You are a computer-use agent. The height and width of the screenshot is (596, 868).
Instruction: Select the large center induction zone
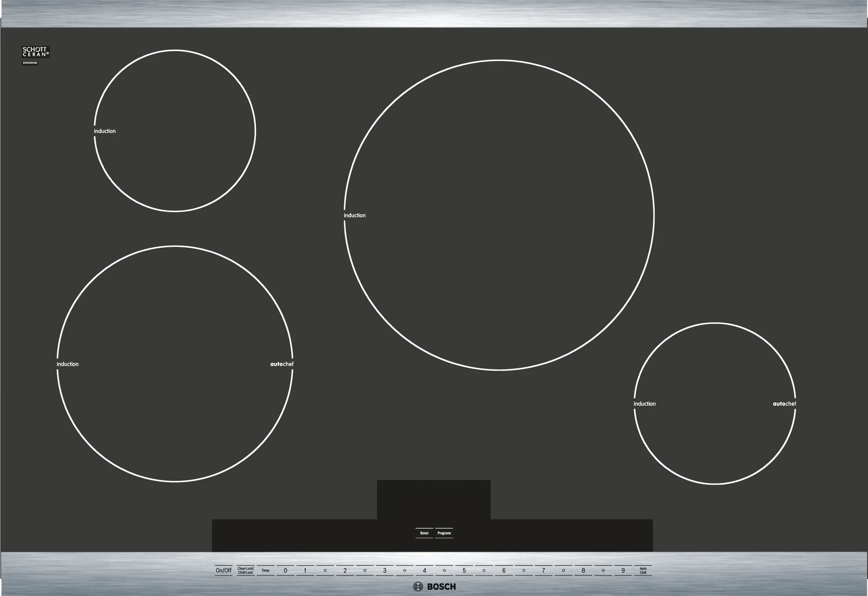pos(499,215)
